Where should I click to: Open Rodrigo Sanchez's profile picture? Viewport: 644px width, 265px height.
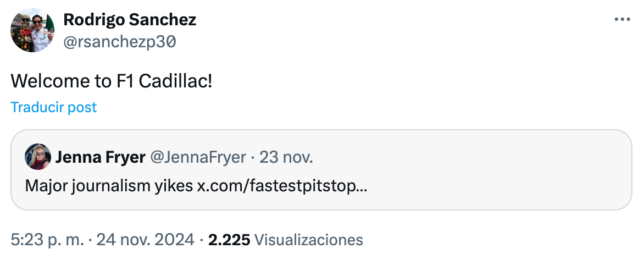(32, 30)
